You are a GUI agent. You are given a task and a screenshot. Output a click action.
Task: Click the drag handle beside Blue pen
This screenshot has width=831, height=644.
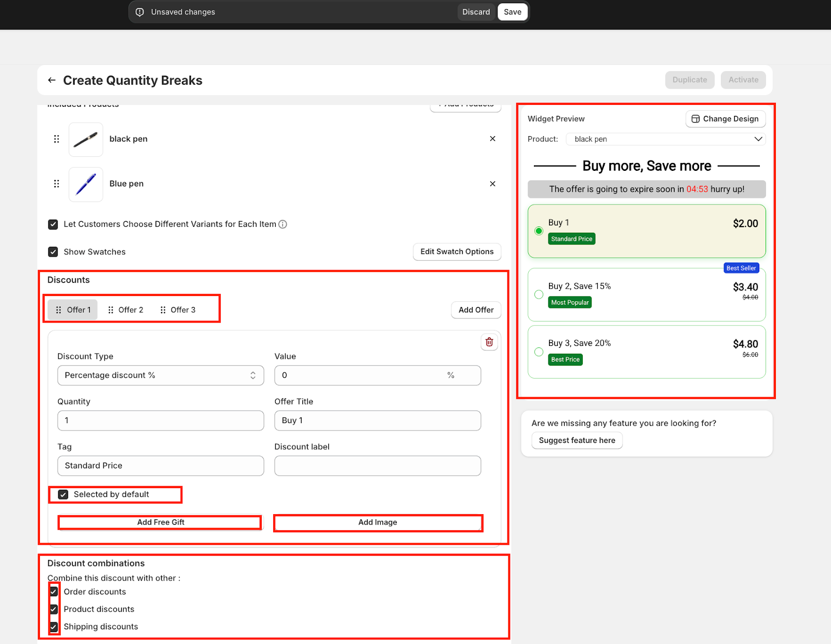point(57,184)
